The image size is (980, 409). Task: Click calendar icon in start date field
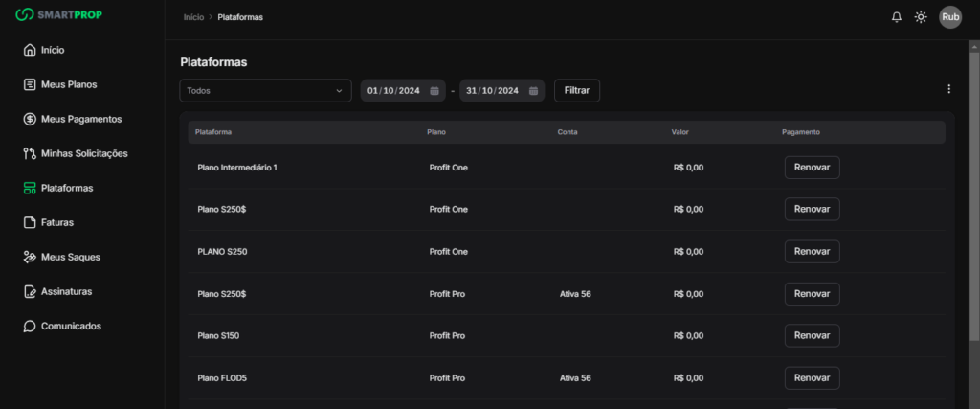[434, 91]
